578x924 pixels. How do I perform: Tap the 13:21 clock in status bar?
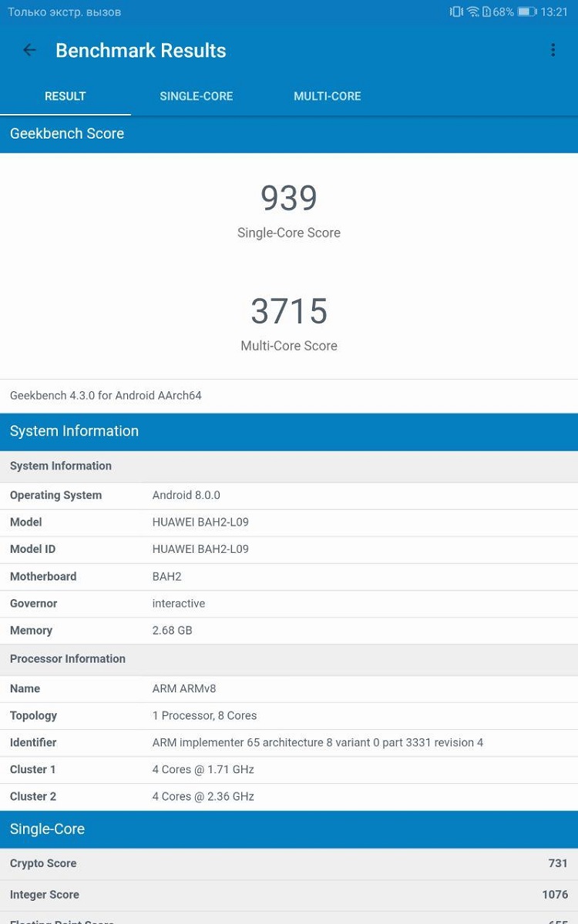pyautogui.click(x=554, y=12)
